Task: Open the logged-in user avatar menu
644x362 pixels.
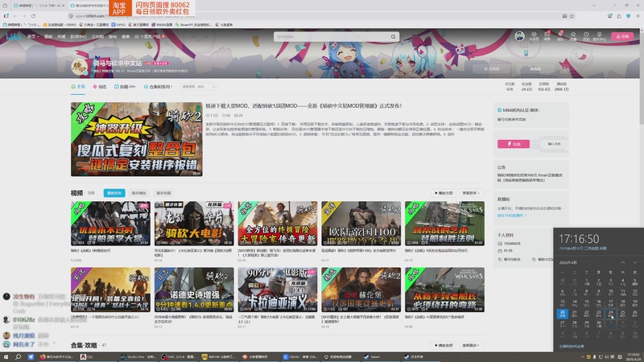Action: click(519, 36)
